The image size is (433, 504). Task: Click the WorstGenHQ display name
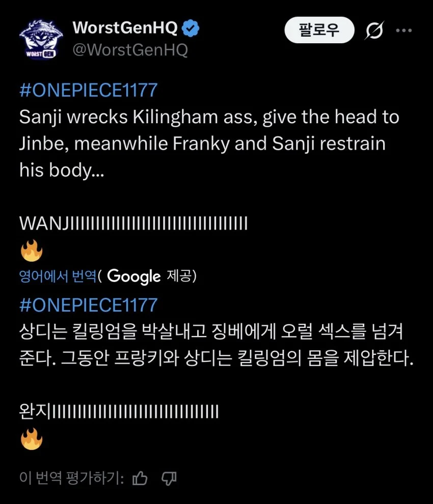[x=125, y=28]
